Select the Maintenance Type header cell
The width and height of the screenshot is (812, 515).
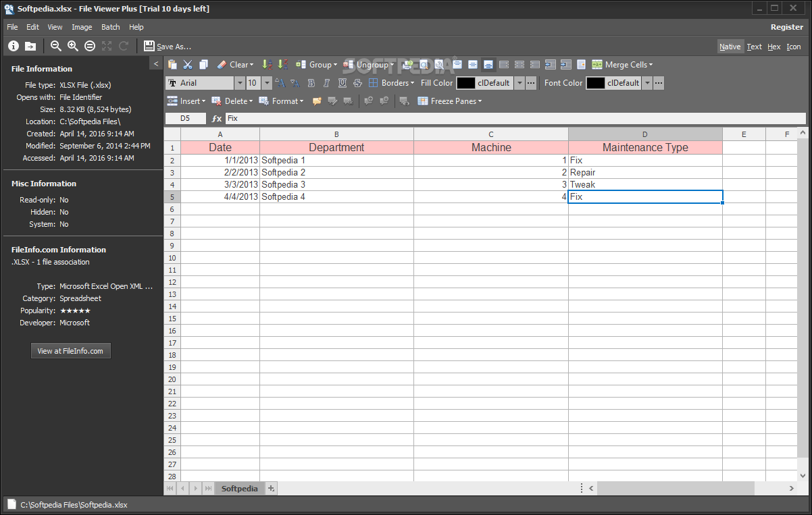pyautogui.click(x=645, y=147)
